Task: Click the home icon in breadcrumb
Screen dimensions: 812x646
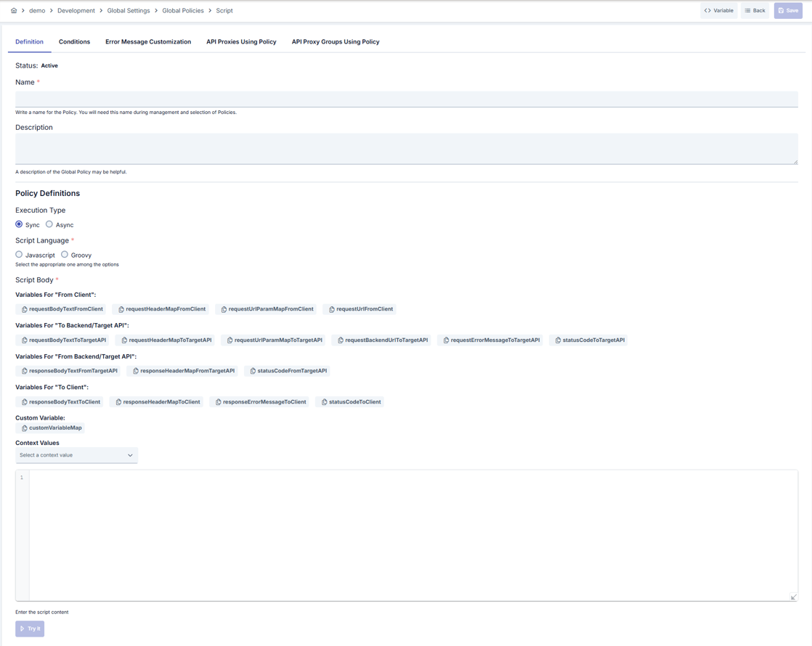Action: click(x=14, y=10)
